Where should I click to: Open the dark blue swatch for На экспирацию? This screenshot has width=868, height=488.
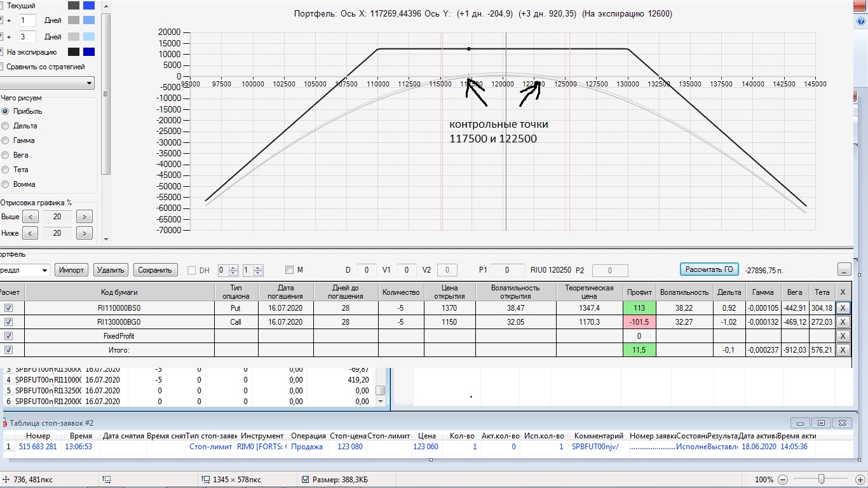coord(89,52)
